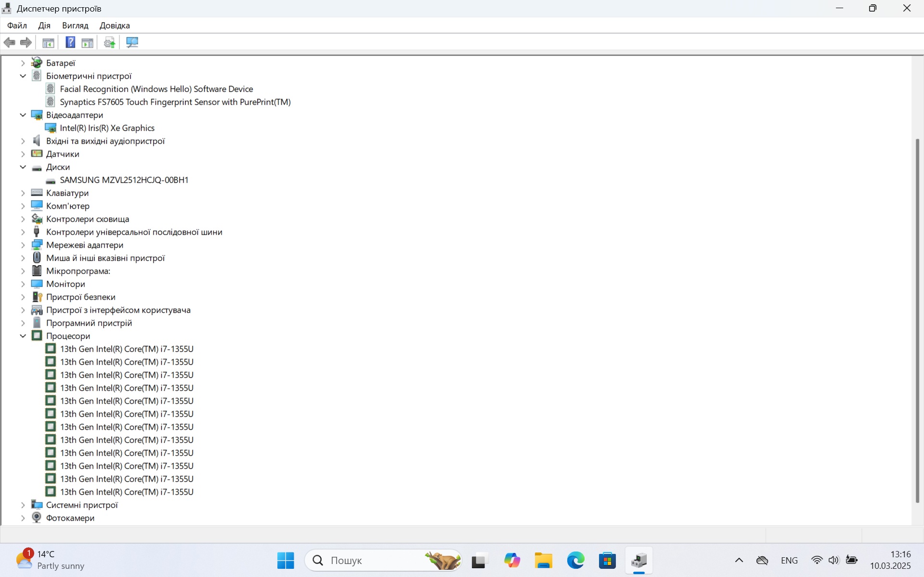The image size is (924, 577).
Task: Open Copilot from the taskbar
Action: (x=512, y=560)
